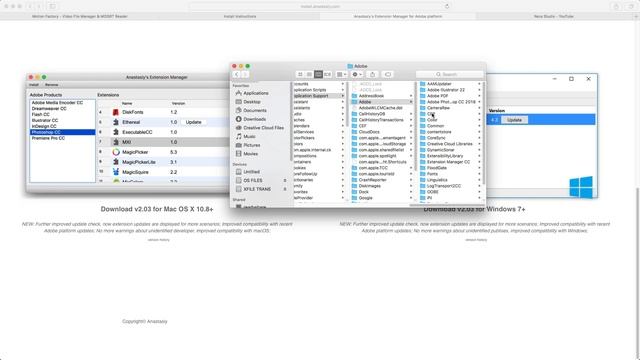Click Install menu in Extension Manager image
This screenshot has height=360, width=640.
[33, 85]
